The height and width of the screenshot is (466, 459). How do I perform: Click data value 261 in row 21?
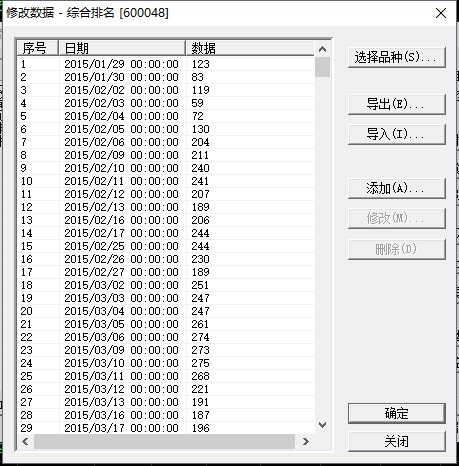tap(200, 324)
